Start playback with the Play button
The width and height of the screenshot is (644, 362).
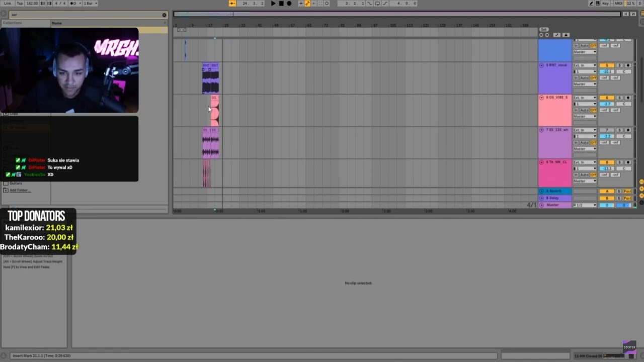tap(273, 4)
